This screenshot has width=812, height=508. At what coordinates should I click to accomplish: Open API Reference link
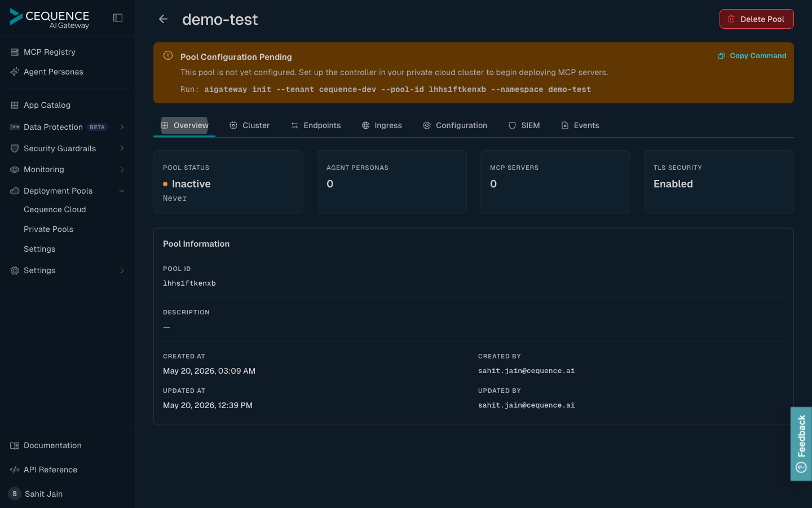point(50,470)
